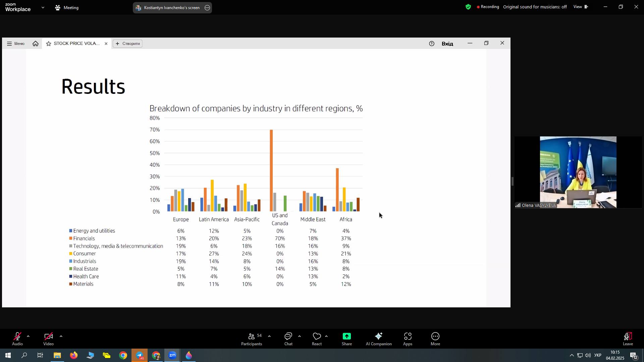Image resolution: width=644 pixels, height=362 pixels.
Task: Open the Chat panel
Action: click(x=288, y=339)
